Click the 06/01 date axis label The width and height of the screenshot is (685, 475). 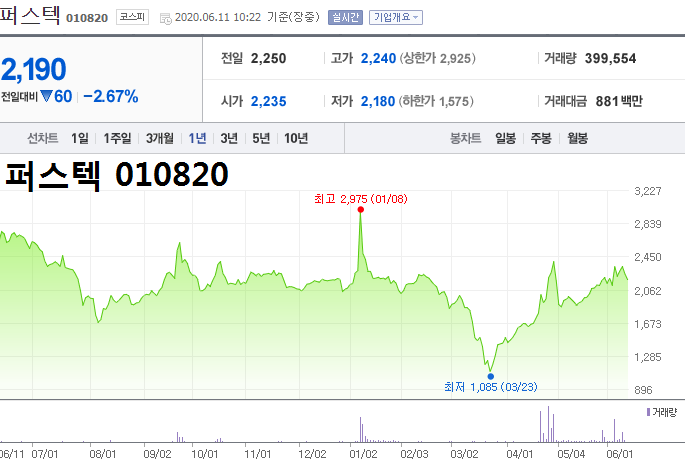click(x=619, y=454)
